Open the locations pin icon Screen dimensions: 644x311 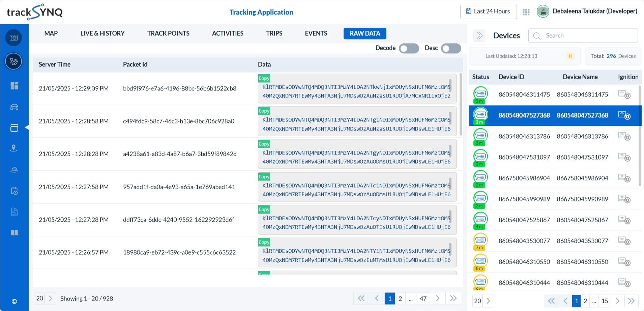14,148
